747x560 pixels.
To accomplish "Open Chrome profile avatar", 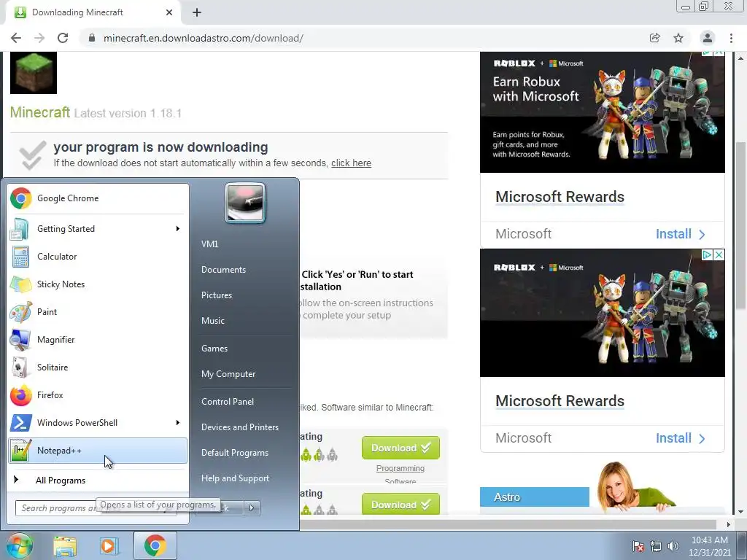I will [x=708, y=38].
